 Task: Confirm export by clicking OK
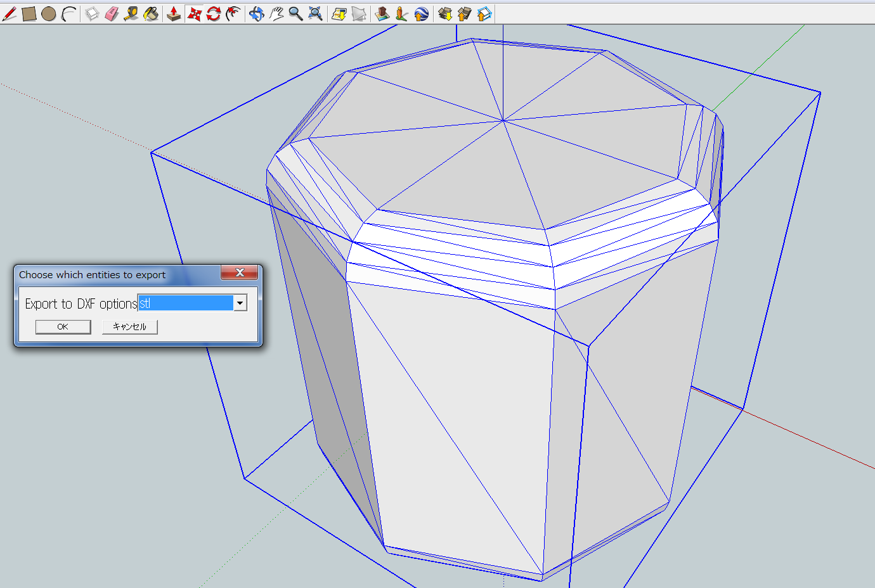[x=63, y=326]
